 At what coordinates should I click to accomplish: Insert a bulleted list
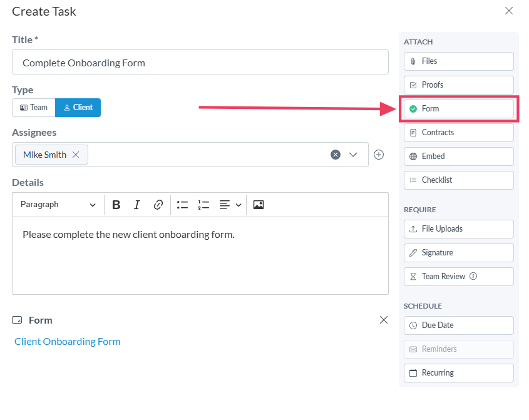point(182,205)
